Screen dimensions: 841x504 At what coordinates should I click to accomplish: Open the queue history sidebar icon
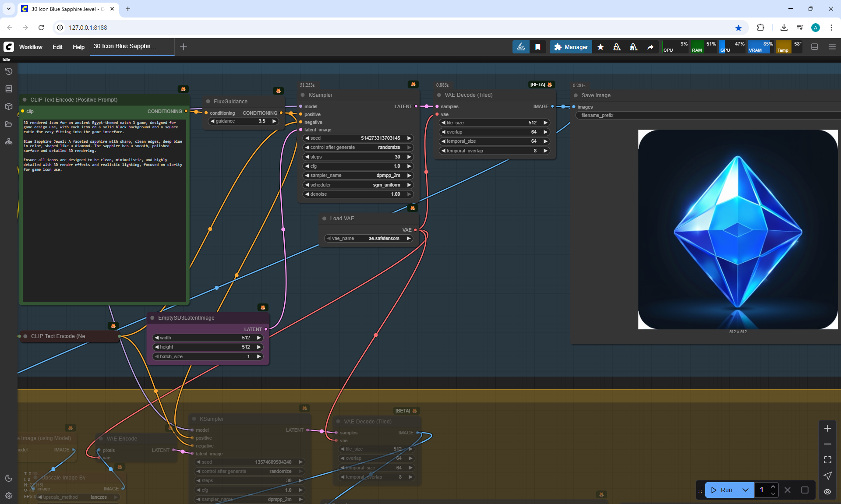[x=9, y=71]
